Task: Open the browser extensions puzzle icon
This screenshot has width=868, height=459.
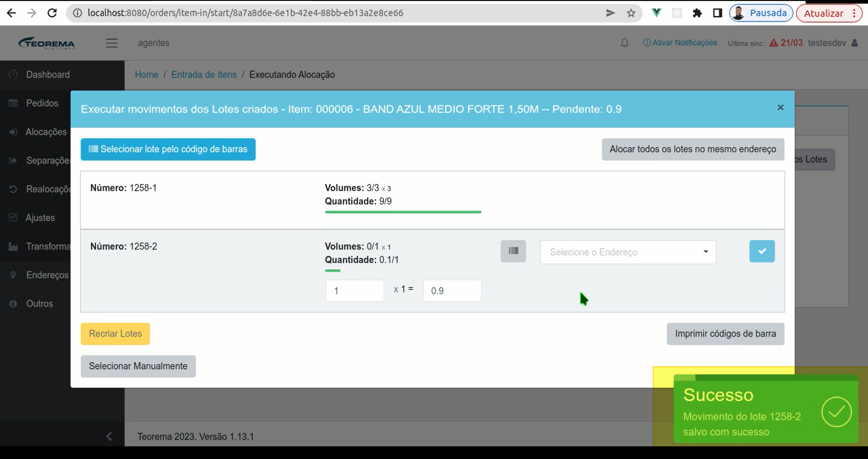Action: click(x=697, y=13)
